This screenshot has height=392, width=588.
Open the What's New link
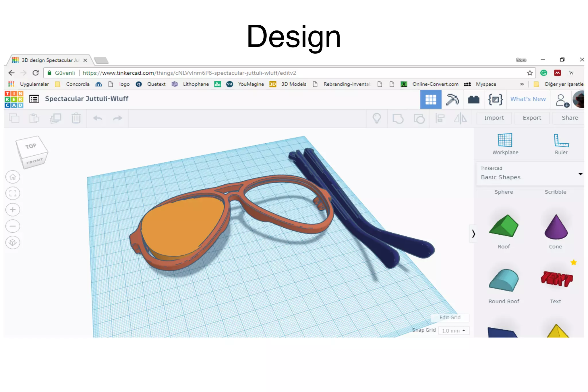click(x=528, y=99)
